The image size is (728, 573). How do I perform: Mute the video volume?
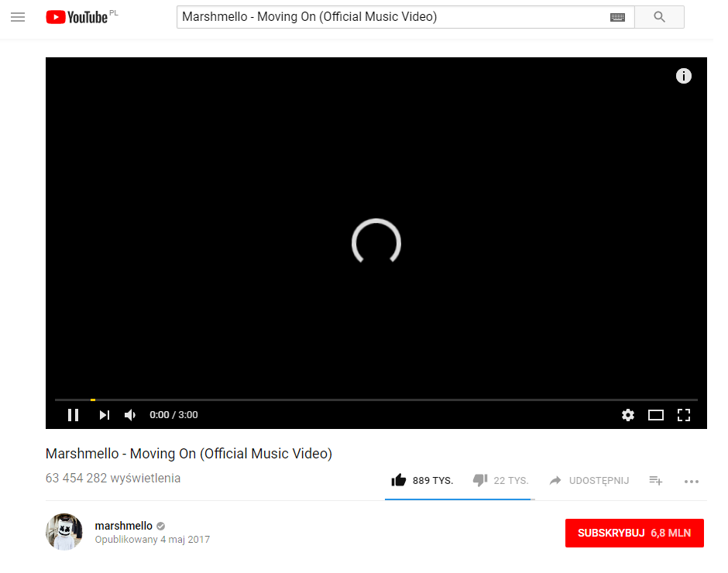pyautogui.click(x=130, y=415)
